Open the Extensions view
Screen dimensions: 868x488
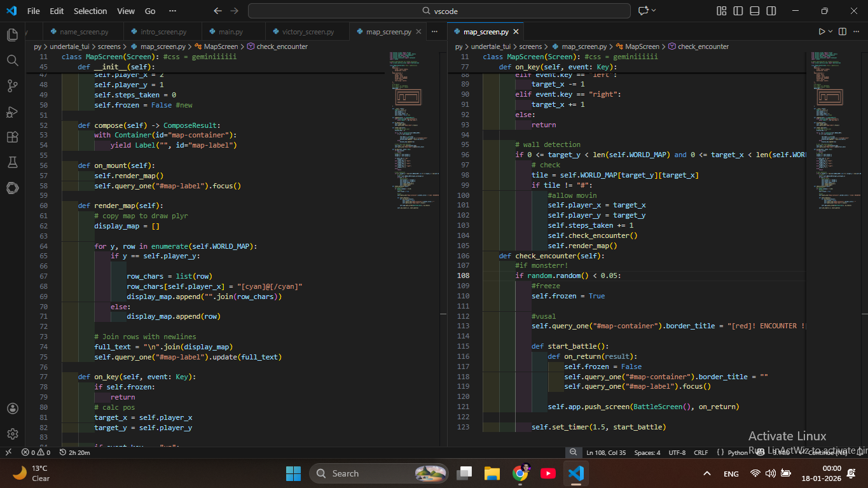click(12, 137)
